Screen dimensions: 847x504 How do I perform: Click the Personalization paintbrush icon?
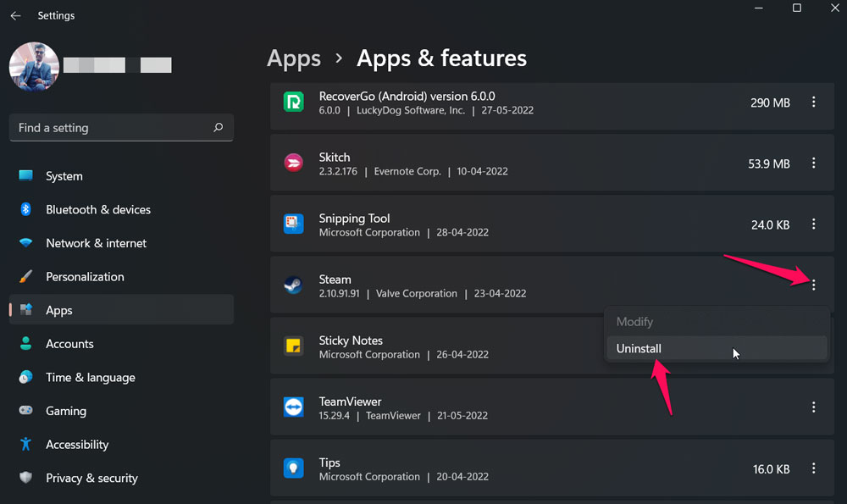pyautogui.click(x=25, y=276)
